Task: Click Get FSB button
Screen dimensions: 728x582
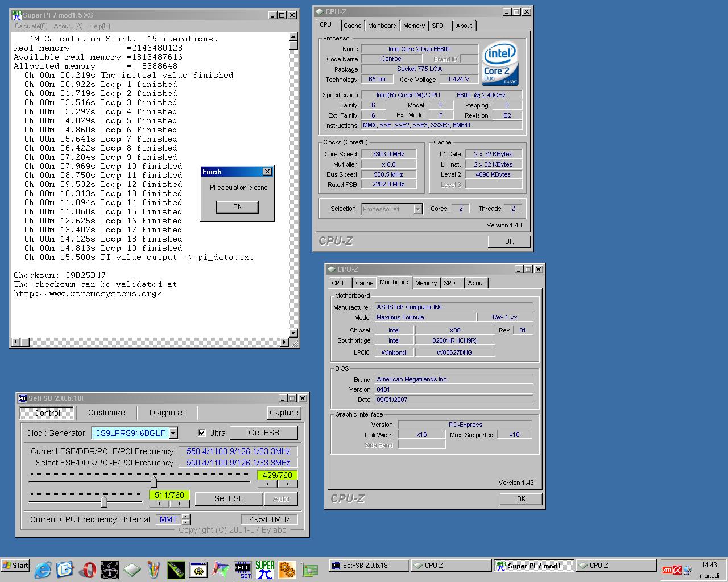Action: (264, 433)
